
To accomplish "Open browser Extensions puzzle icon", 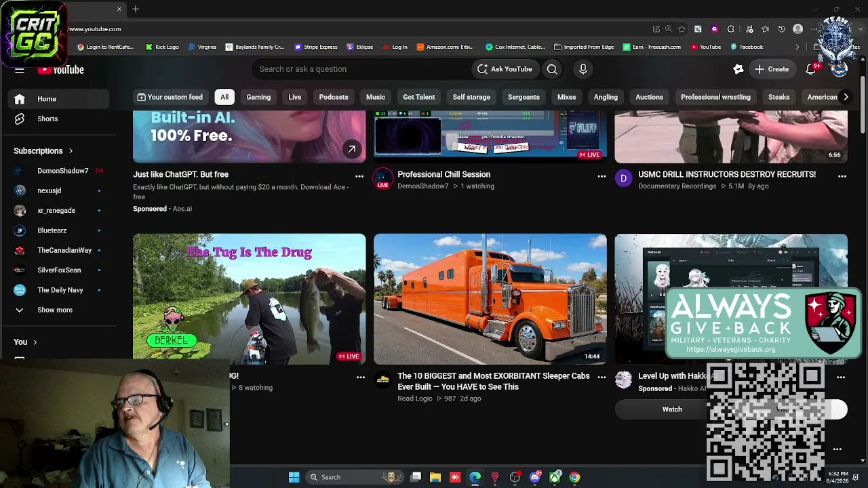I will click(730, 29).
